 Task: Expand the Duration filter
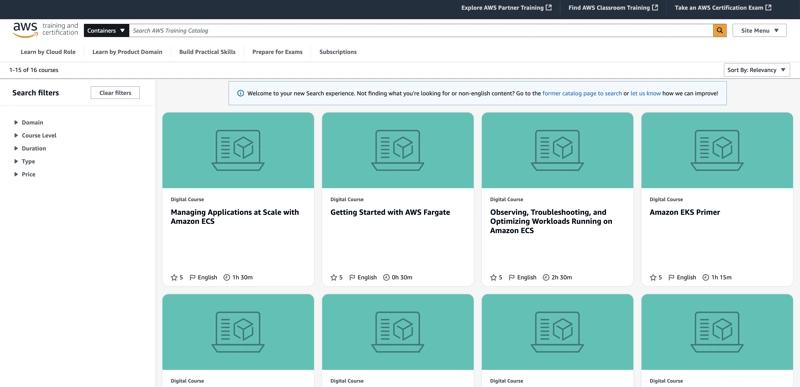coord(31,148)
